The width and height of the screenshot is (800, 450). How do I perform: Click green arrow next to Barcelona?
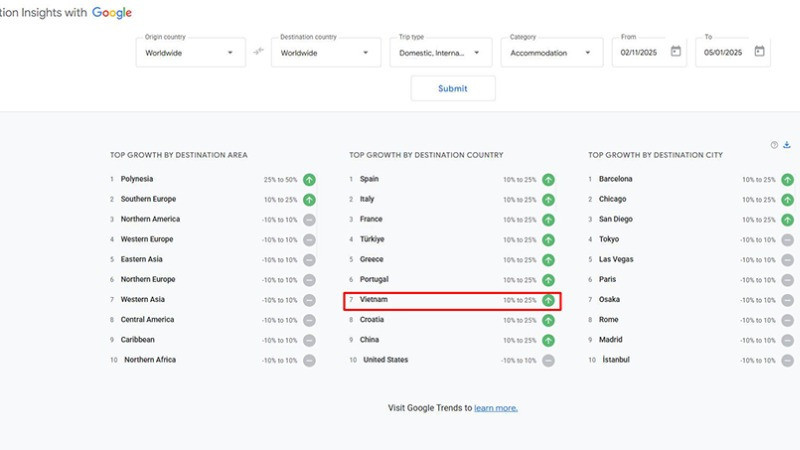787,180
